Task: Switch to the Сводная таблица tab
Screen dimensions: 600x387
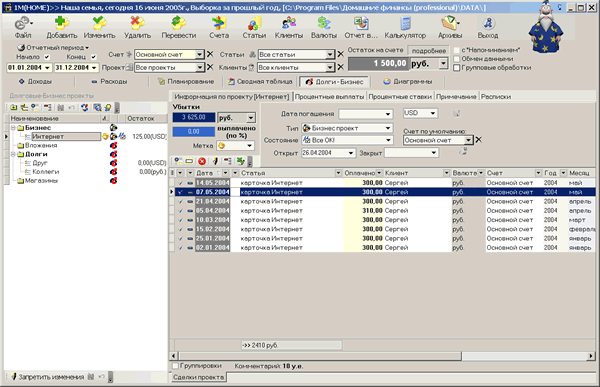Action: [260, 82]
